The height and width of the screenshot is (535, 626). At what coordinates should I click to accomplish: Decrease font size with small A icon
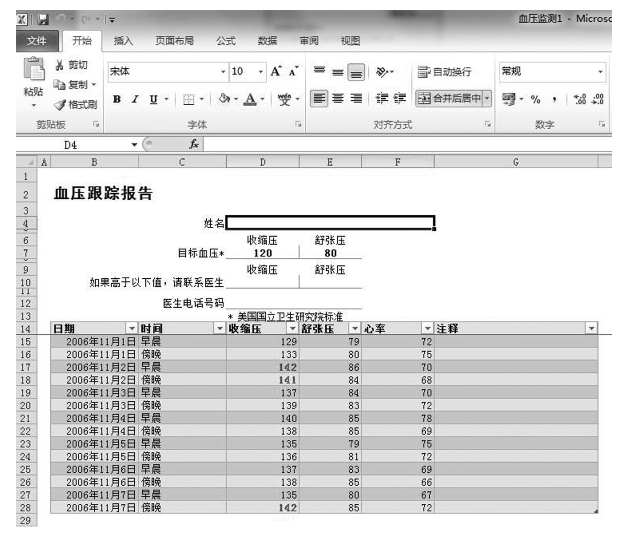pyautogui.click(x=293, y=71)
